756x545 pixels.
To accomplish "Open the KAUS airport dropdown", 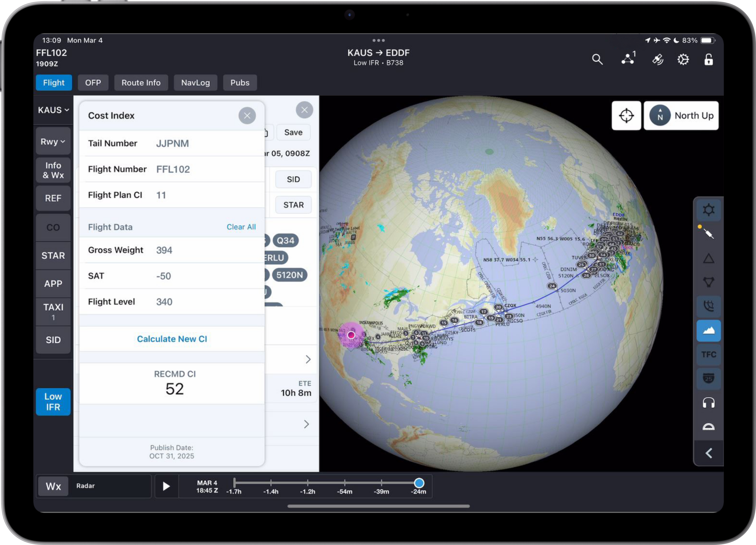I will tap(52, 110).
